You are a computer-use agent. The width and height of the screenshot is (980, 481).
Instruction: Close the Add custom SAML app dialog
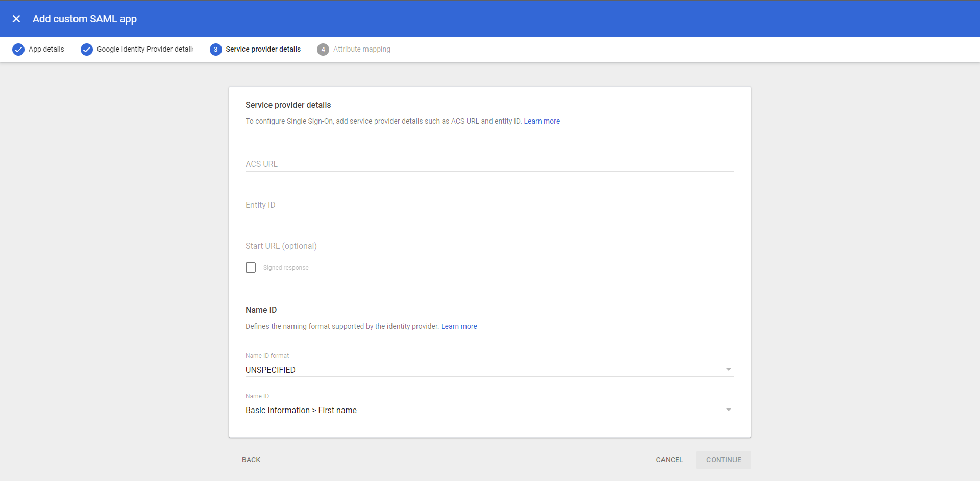coord(16,19)
